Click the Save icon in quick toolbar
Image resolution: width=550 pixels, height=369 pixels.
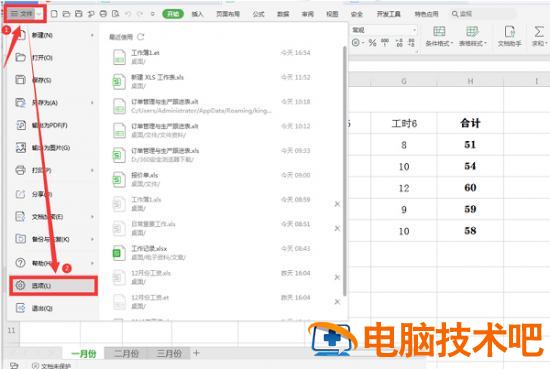79,14
